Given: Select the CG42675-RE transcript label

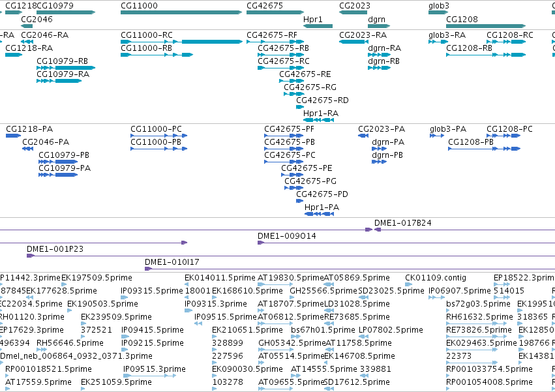Looking at the screenshot, I should (305, 74).
